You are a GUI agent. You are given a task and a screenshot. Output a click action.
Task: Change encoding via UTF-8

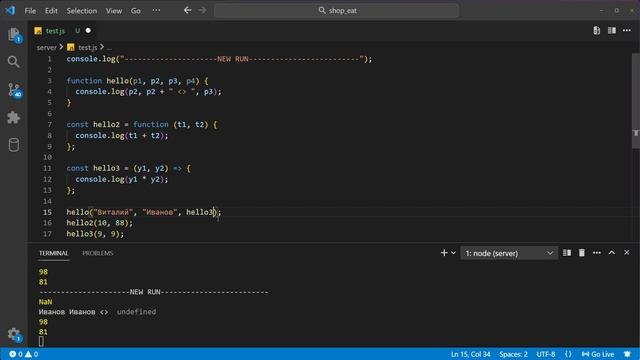546,354
